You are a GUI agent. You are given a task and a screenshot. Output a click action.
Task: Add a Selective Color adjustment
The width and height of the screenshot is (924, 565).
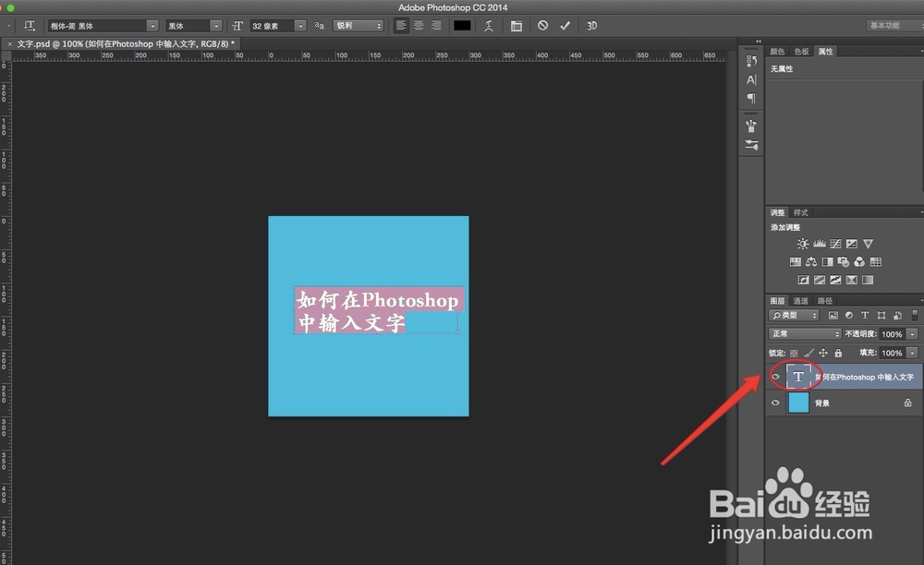point(852,280)
